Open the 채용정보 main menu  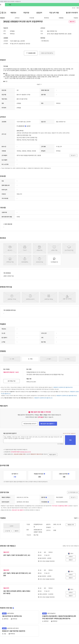click(x=13, y=13)
